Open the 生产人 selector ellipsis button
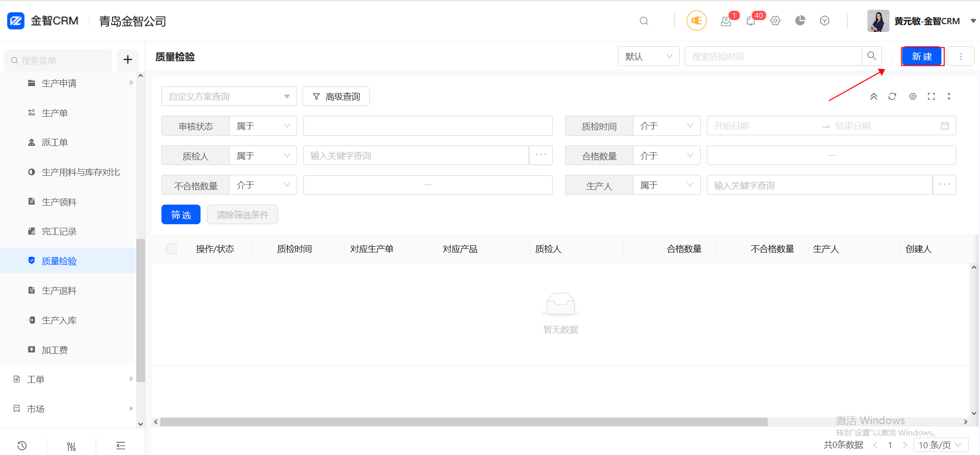The image size is (980, 455). (945, 185)
